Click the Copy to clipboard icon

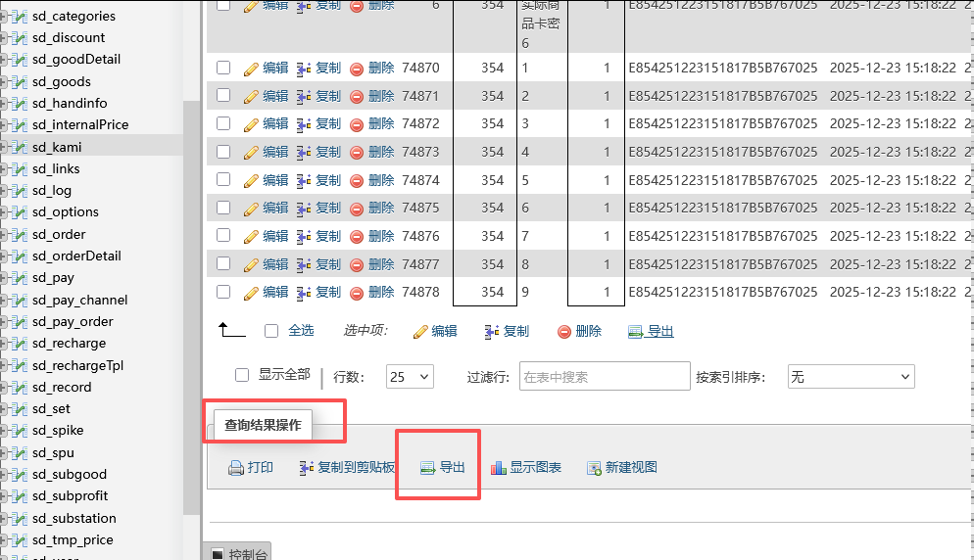click(306, 468)
